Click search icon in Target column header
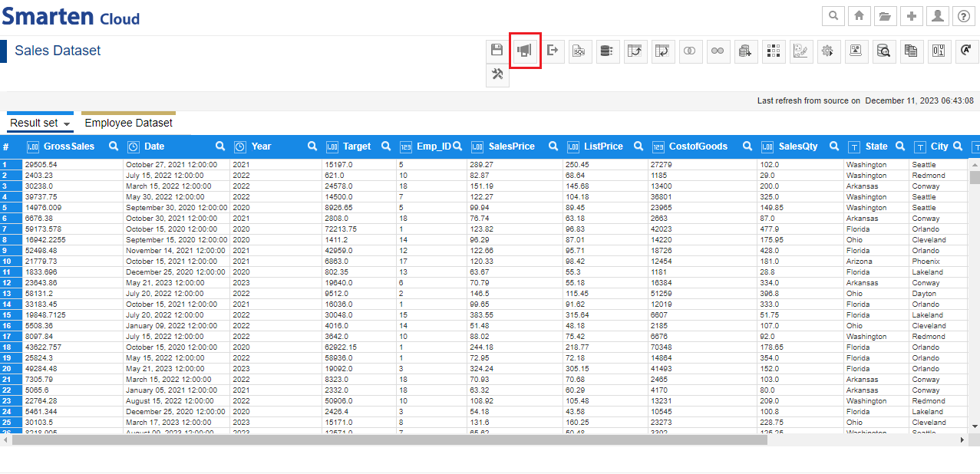Viewport: 980px width, 474px height. pos(386,146)
